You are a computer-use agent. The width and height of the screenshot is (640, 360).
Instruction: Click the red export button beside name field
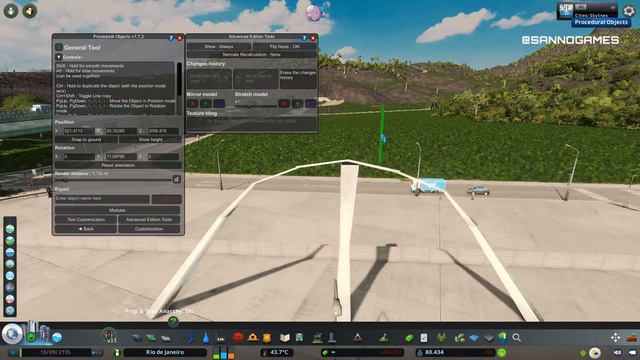(x=166, y=199)
